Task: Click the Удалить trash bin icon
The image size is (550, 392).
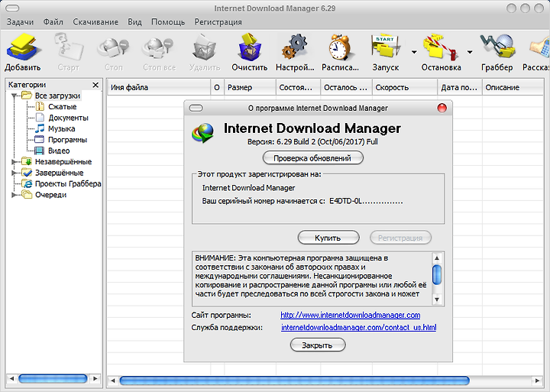Action: pos(205,47)
